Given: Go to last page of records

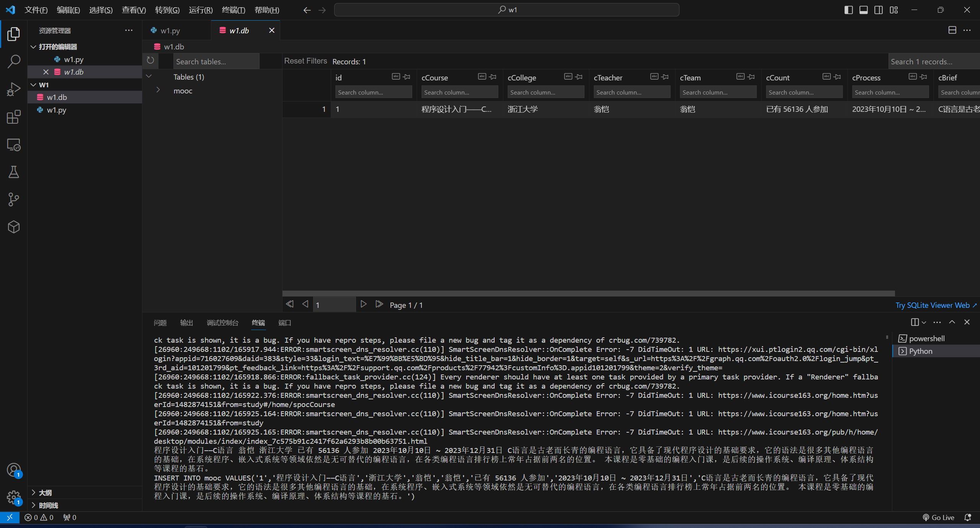Looking at the screenshot, I should point(379,304).
